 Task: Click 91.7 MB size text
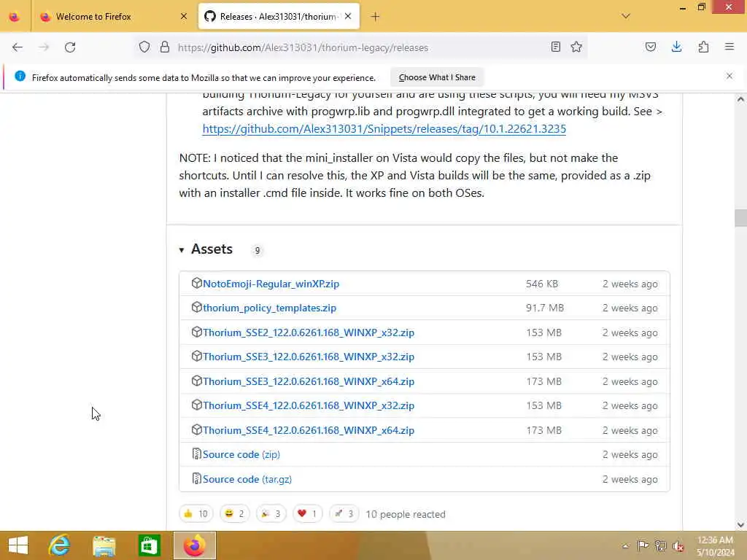[x=544, y=308]
